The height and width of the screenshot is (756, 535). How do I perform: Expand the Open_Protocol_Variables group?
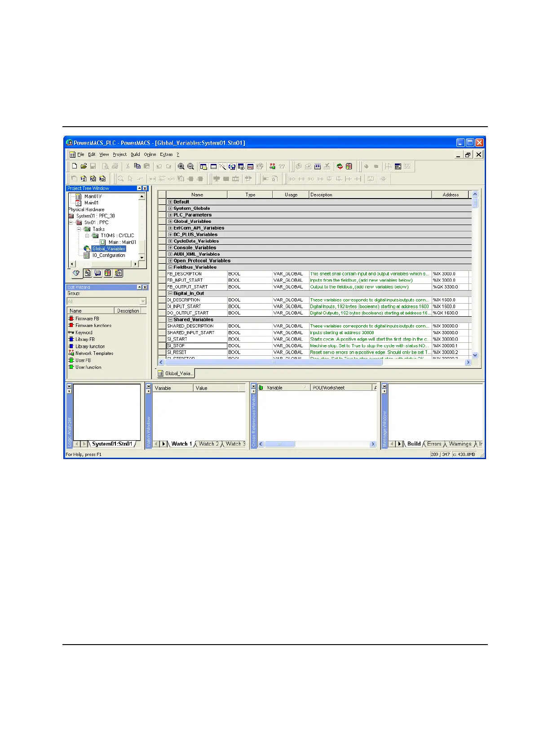click(x=170, y=261)
